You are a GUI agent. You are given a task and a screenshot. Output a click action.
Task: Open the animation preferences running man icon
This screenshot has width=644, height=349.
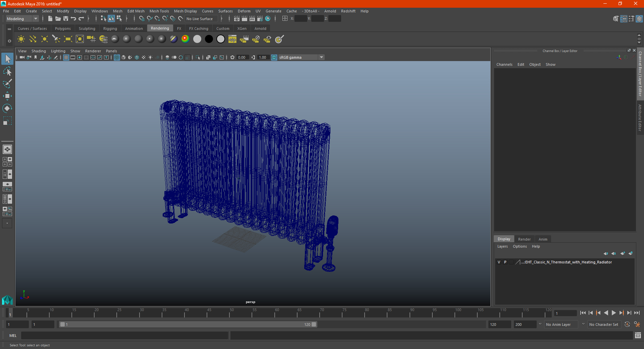[637, 325]
